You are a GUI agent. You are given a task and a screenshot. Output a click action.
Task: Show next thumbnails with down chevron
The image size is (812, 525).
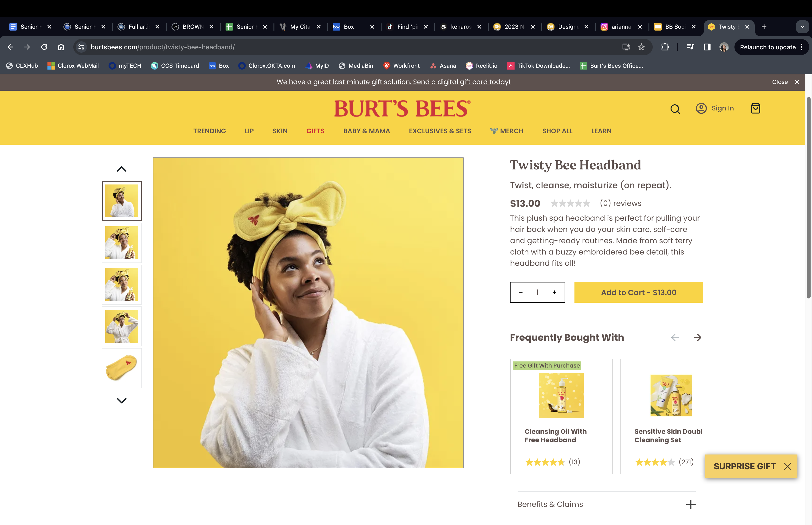[122, 401]
